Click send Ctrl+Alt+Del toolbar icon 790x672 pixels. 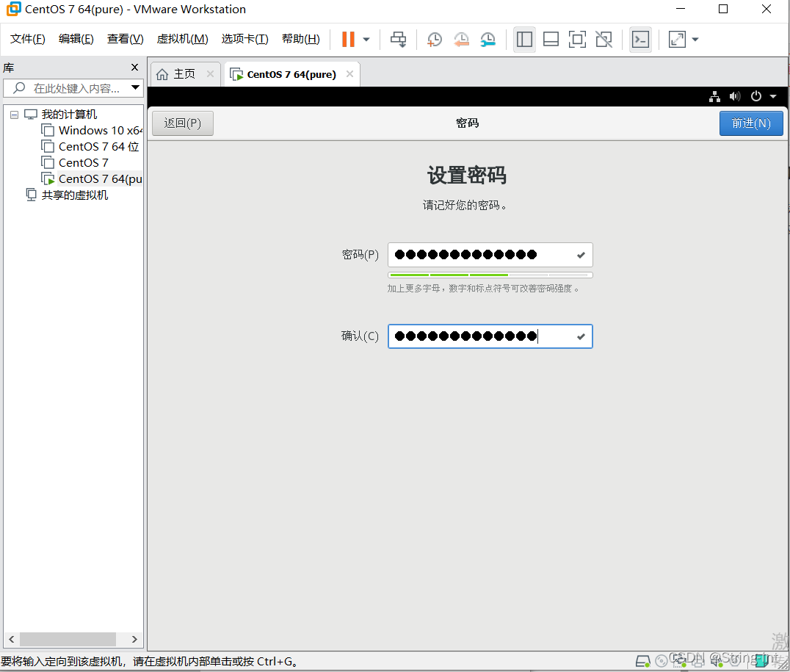[398, 39]
